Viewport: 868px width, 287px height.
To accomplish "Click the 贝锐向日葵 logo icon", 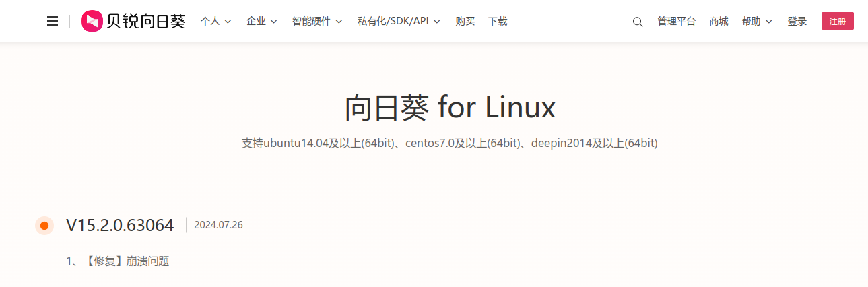I will tap(92, 21).
